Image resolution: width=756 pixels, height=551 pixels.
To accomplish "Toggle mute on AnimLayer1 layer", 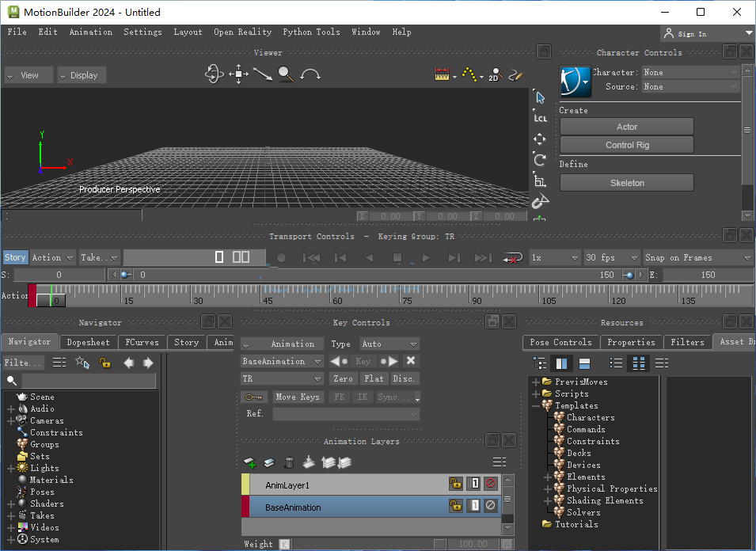I will tap(490, 483).
